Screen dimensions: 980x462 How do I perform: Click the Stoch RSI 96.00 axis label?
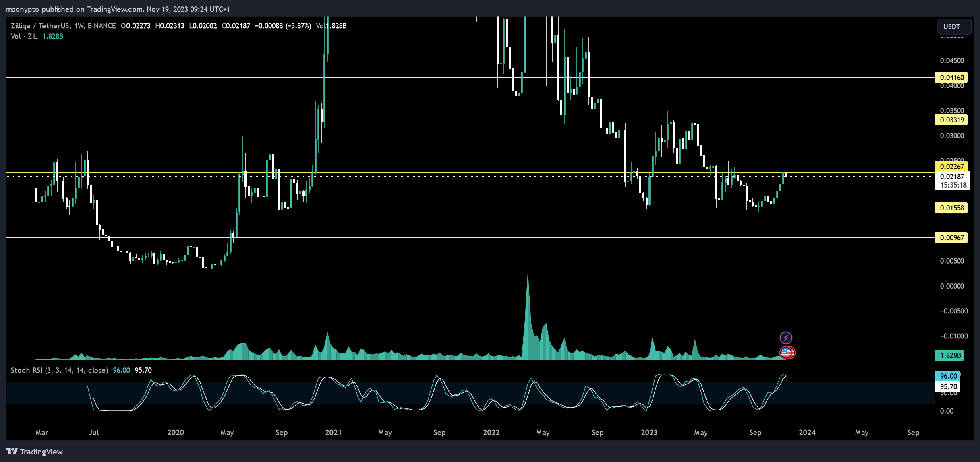[x=948, y=376]
